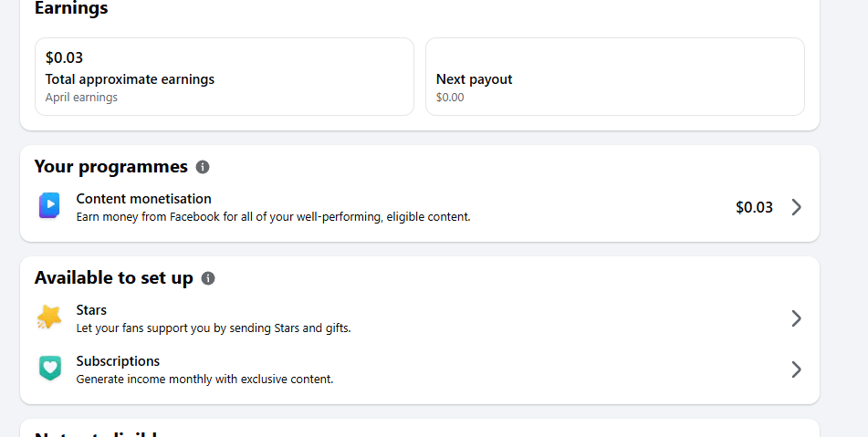Click the green Subscriptions heart icon
Viewport: 868px width, 437px height.
[49, 369]
